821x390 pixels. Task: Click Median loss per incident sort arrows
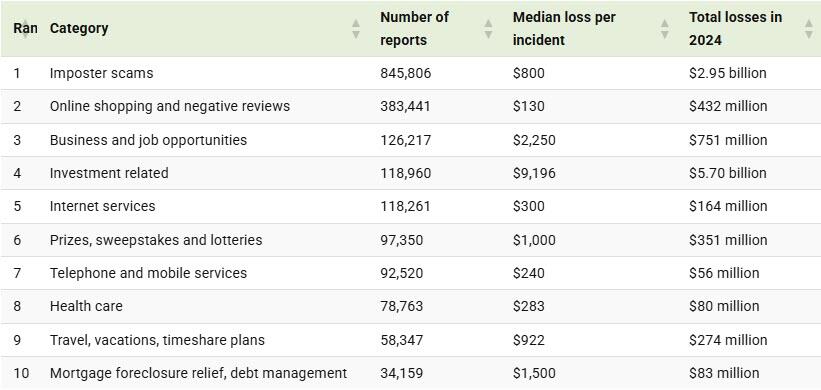pyautogui.click(x=664, y=29)
